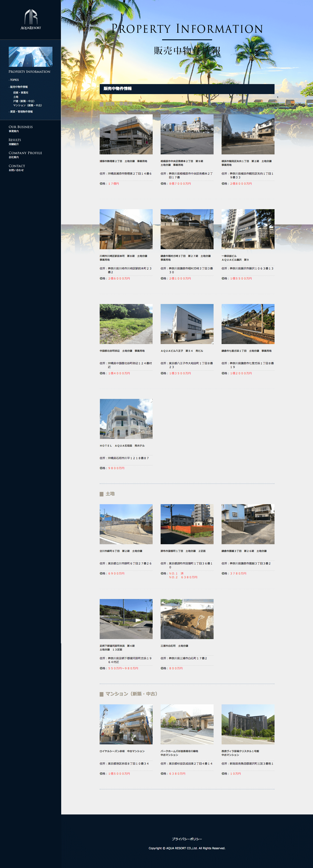Open the AQUAビル八王子 building photo
The width and height of the screenshot is (313, 868).
point(187,324)
